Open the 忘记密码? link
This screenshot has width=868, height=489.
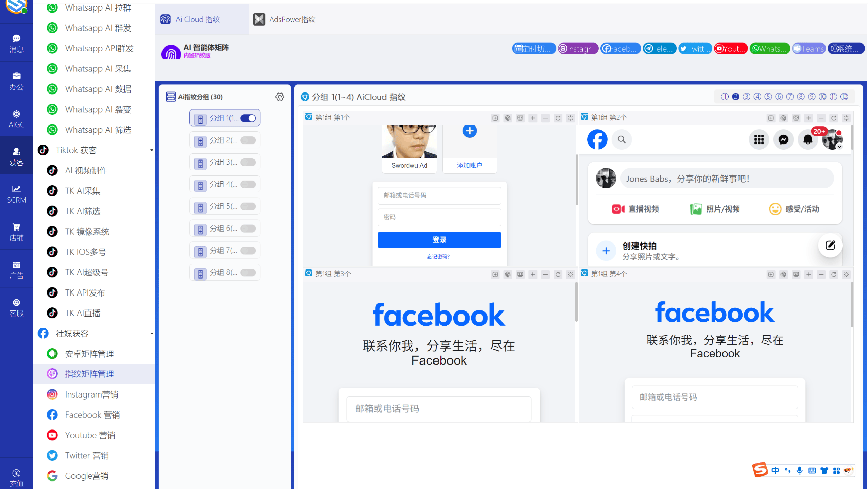pos(439,256)
